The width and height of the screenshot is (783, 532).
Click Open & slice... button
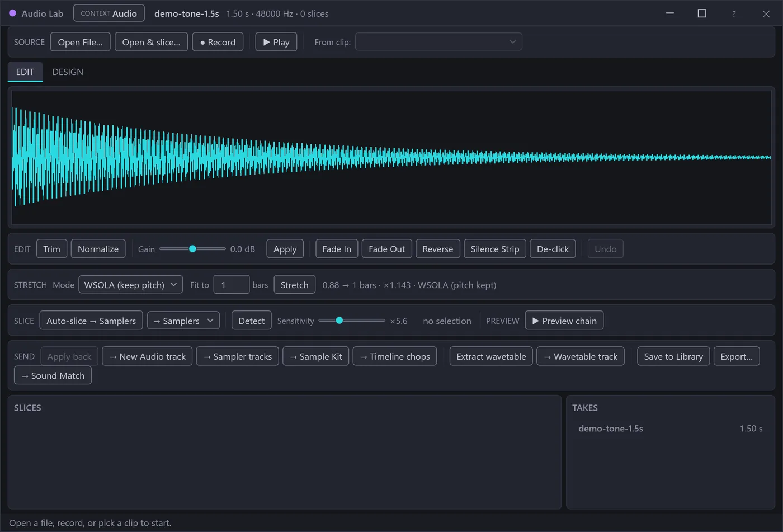tap(151, 42)
